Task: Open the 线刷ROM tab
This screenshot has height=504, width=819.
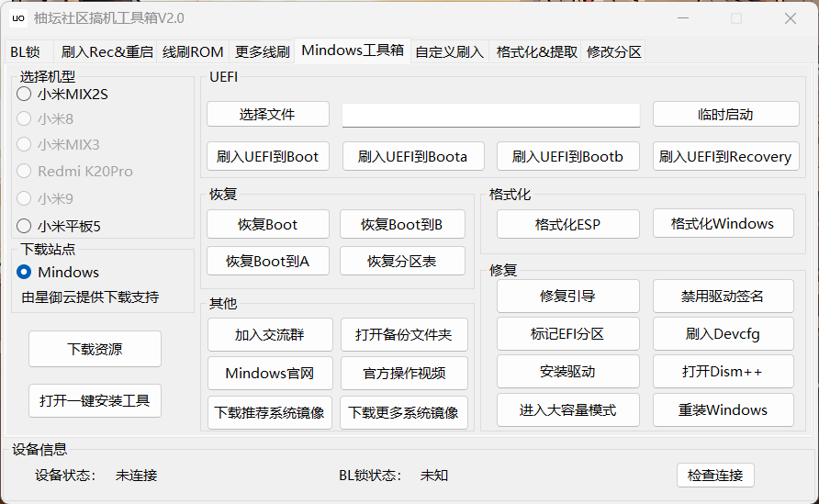Action: (193, 51)
